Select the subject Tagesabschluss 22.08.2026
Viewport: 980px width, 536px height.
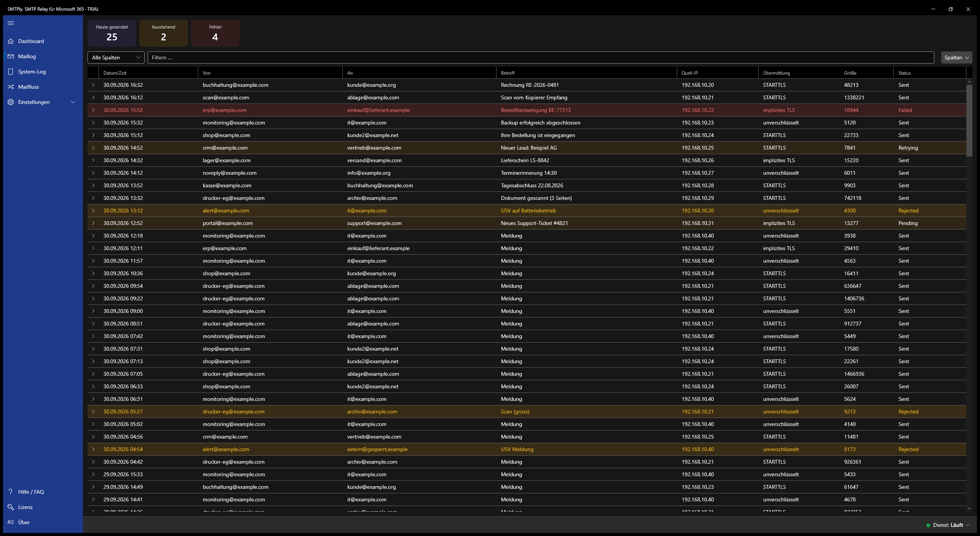[532, 185]
